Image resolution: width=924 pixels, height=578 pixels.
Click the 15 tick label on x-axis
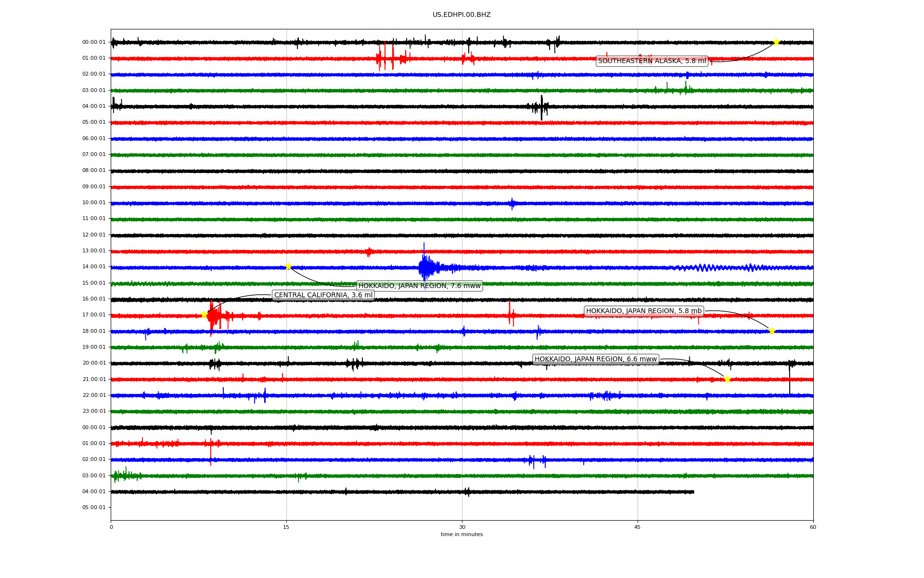286,527
